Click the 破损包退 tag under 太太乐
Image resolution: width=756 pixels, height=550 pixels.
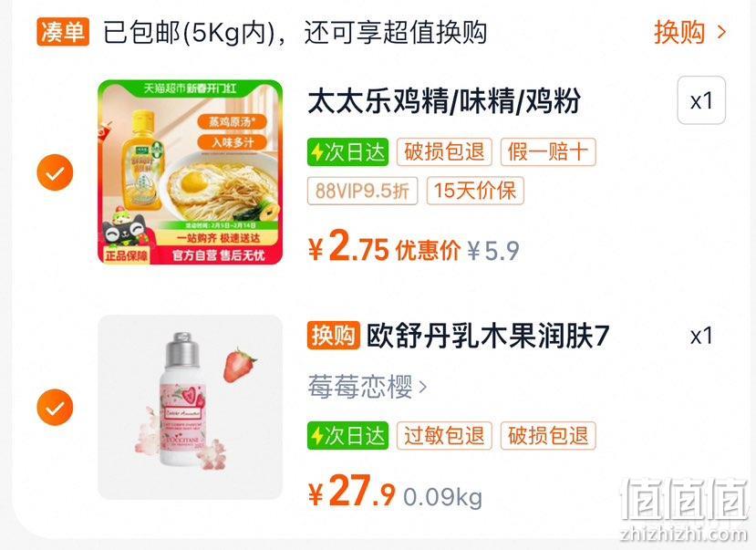tap(444, 151)
